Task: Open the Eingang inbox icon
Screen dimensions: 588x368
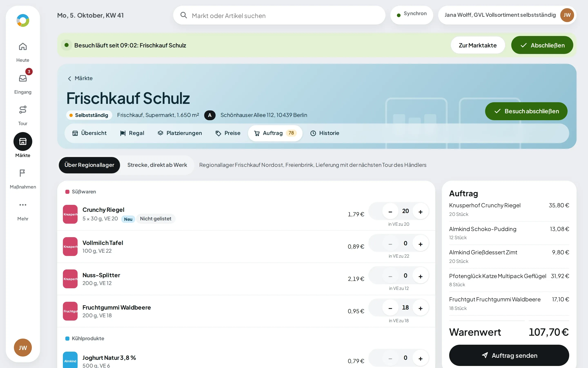Action: click(23, 78)
